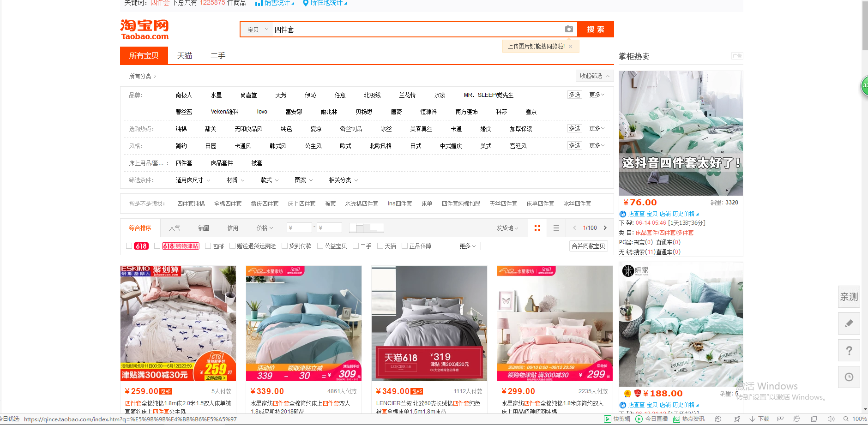The height and width of the screenshot is (425, 868).
Task: Switch to grid view layout icon
Action: (x=537, y=228)
